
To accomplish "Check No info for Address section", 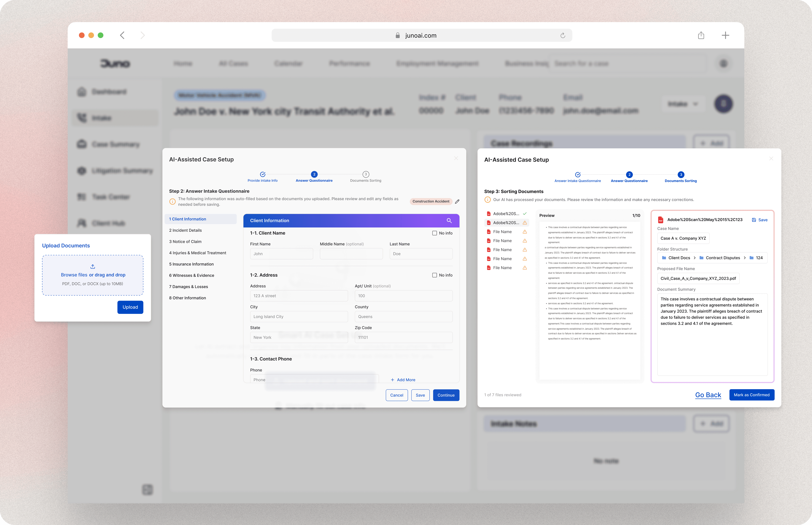I will point(435,275).
